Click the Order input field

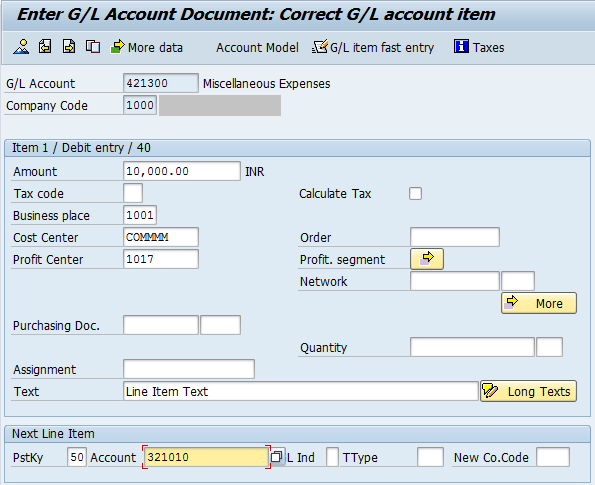(x=455, y=237)
